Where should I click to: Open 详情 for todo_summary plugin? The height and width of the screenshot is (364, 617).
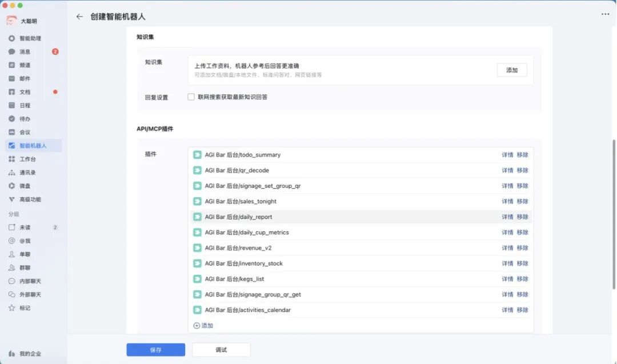pyautogui.click(x=507, y=155)
